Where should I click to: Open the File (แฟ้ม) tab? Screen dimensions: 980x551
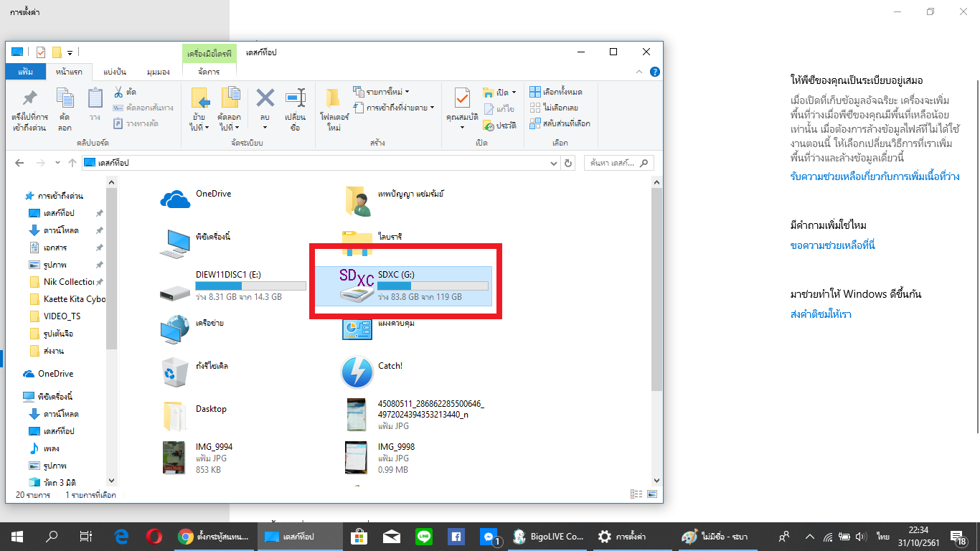coord(26,72)
